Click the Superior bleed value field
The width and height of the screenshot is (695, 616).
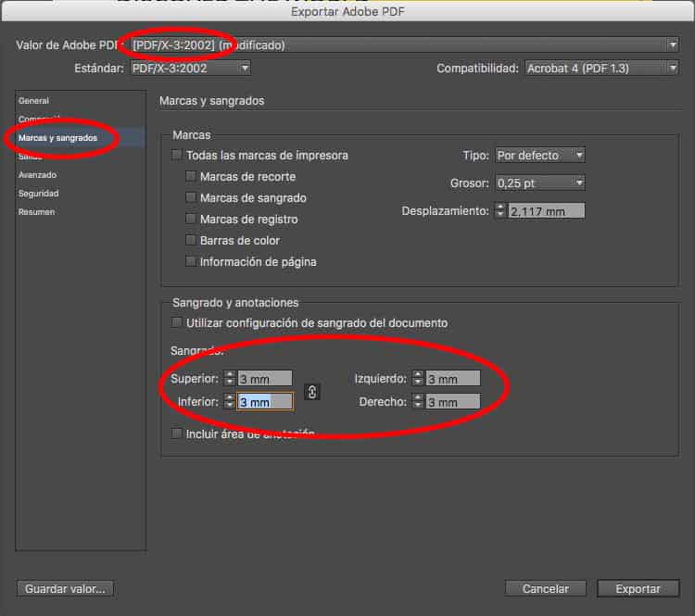(265, 379)
